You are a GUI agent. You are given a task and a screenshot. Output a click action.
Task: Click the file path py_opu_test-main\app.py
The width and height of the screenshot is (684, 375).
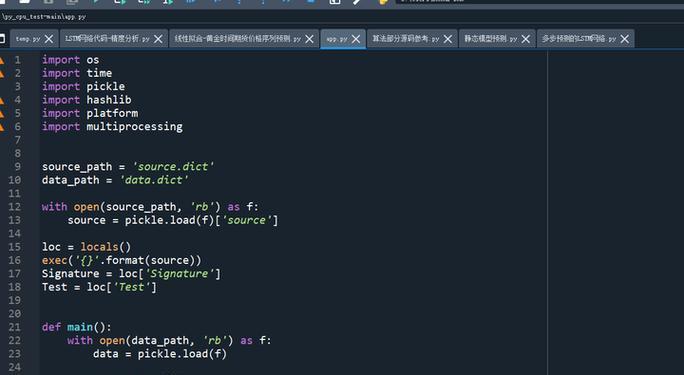pyautogui.click(x=44, y=17)
